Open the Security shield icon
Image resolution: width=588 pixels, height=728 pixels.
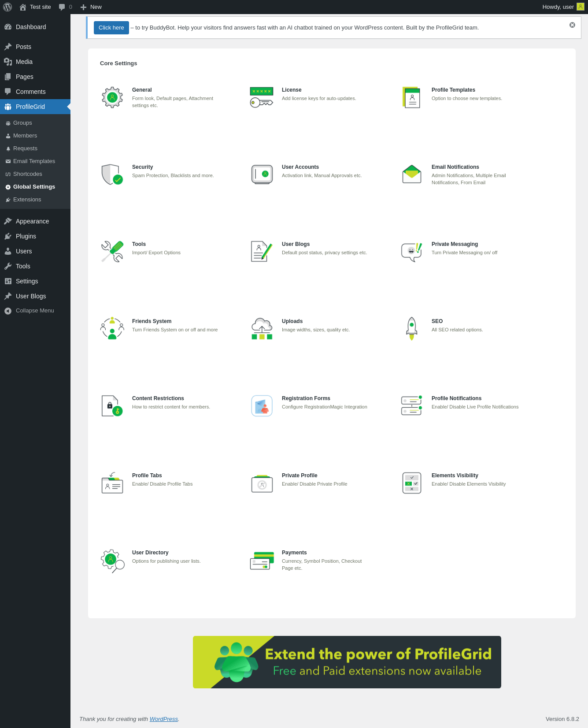(112, 175)
